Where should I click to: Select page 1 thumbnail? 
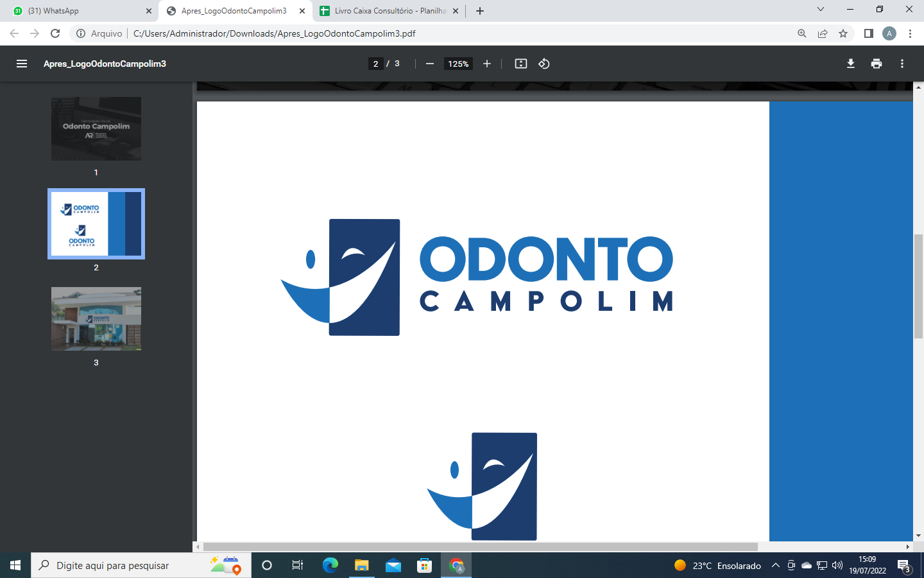[96, 128]
